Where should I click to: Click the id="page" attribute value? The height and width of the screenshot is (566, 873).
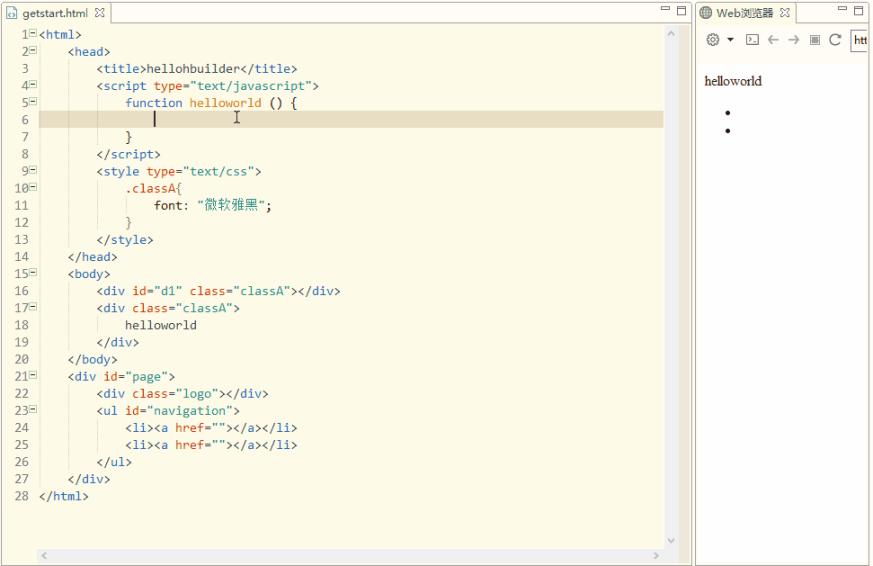pos(146,377)
